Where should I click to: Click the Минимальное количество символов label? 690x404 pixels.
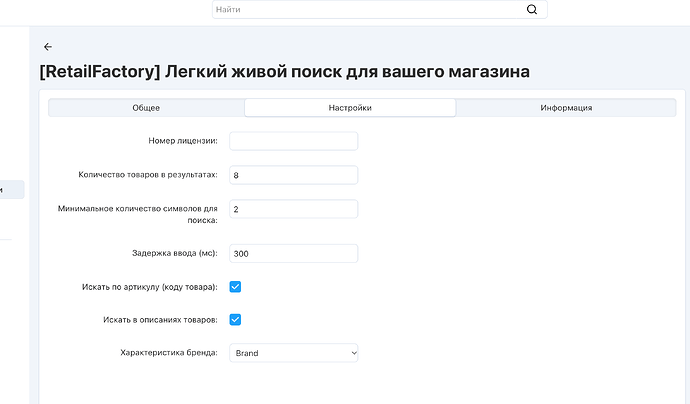pyautogui.click(x=138, y=214)
